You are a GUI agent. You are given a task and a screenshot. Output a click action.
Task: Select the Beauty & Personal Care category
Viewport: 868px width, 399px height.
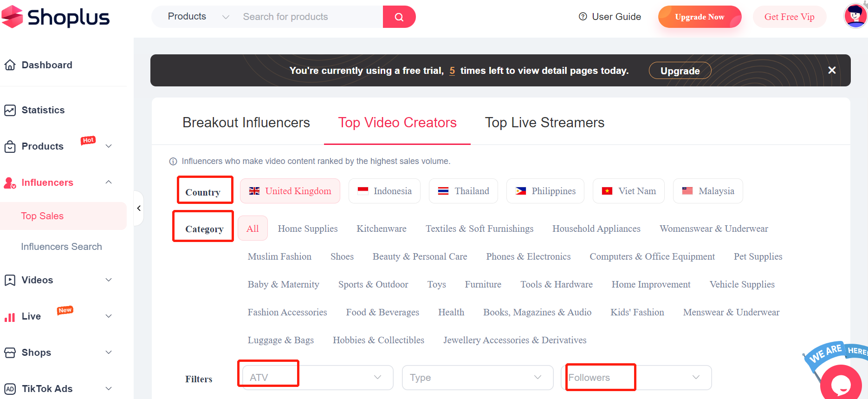click(x=420, y=256)
